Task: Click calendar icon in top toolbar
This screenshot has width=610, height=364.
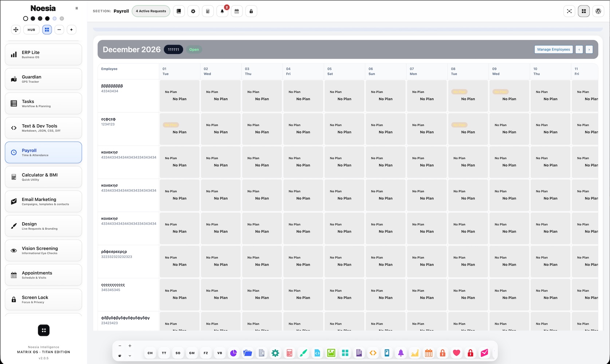Action: tap(237, 11)
